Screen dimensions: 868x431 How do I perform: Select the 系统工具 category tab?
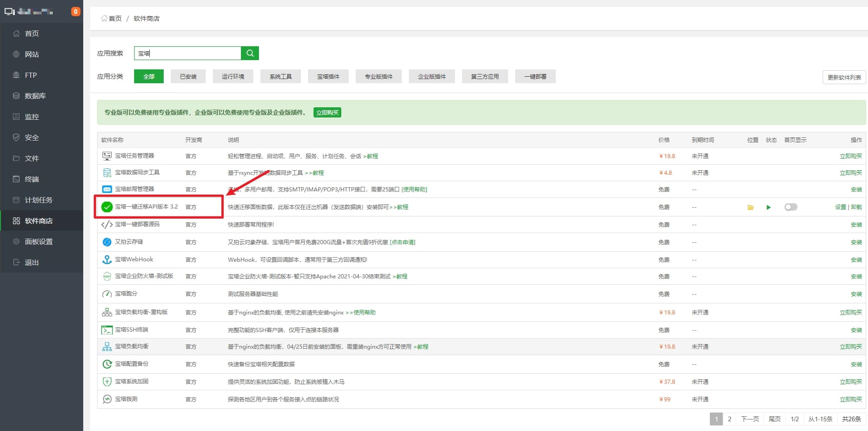pyautogui.click(x=281, y=76)
